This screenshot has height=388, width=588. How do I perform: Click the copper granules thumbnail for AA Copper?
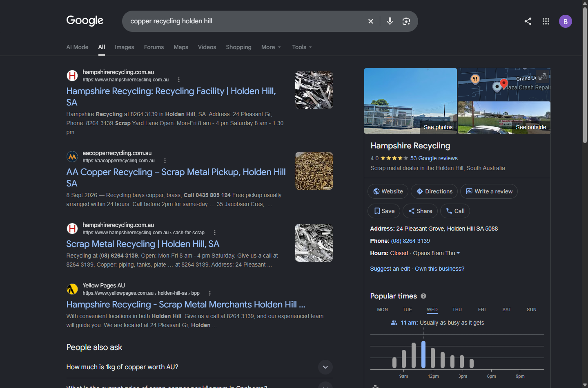[314, 171]
